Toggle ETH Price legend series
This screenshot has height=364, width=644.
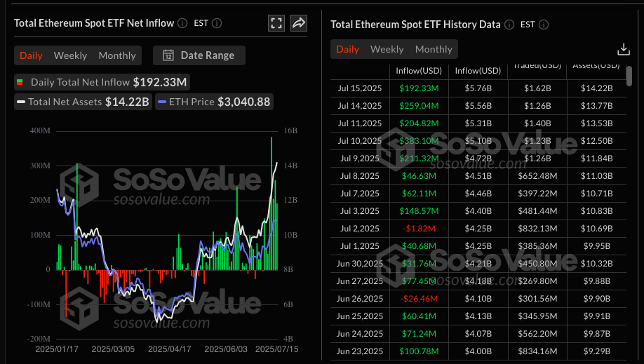[x=214, y=102]
